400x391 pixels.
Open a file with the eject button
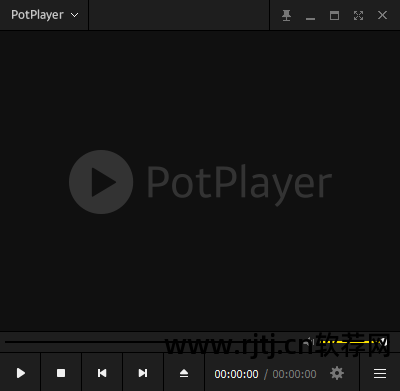click(184, 373)
